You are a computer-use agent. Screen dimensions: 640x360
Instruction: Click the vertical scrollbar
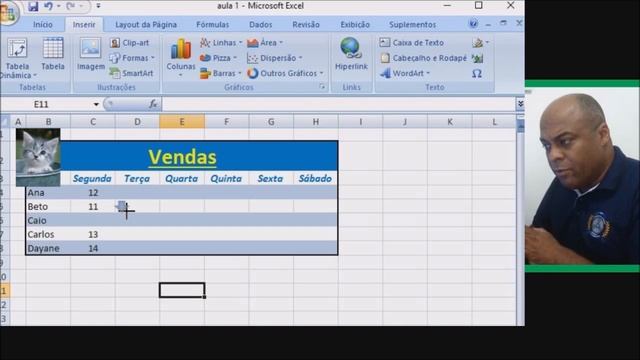point(520,220)
